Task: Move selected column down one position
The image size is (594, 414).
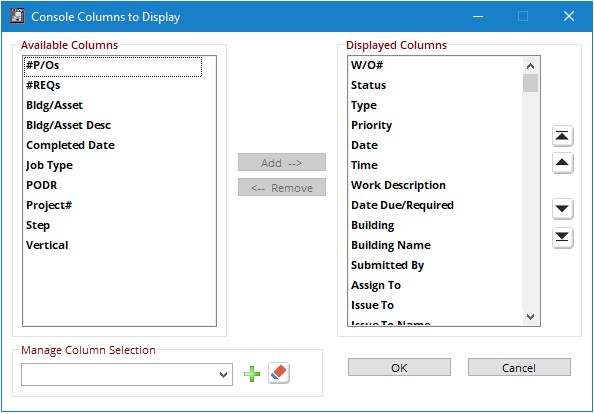Action: pos(562,209)
